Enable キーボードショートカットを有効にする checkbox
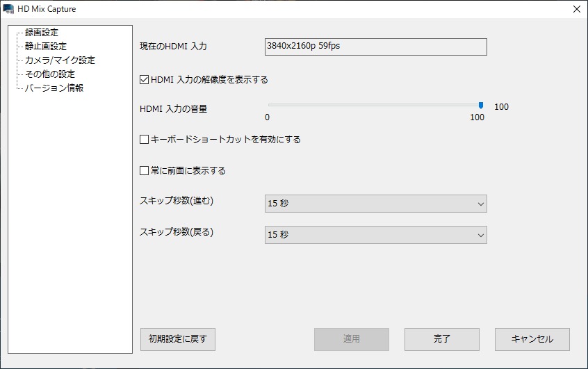This screenshot has width=588, height=369. point(145,140)
